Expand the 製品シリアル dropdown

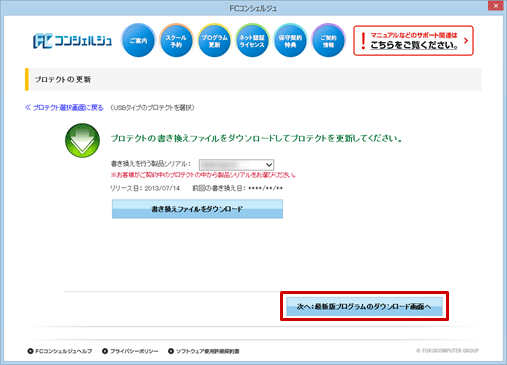(236, 165)
